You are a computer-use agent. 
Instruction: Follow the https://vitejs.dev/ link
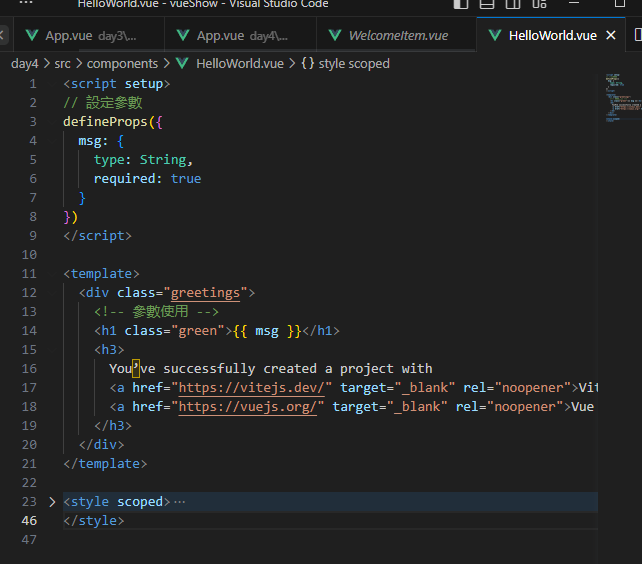tap(251, 388)
